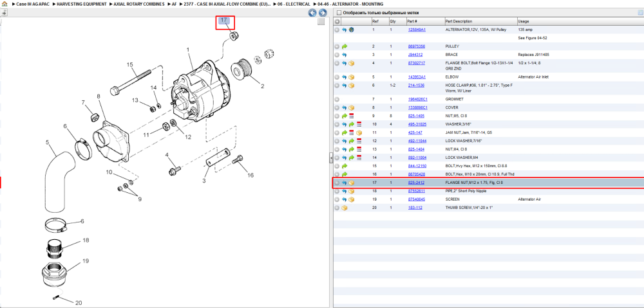Click the package box icon in HOSE CLAMP row
The height and width of the screenshot is (308, 644).
(x=351, y=86)
